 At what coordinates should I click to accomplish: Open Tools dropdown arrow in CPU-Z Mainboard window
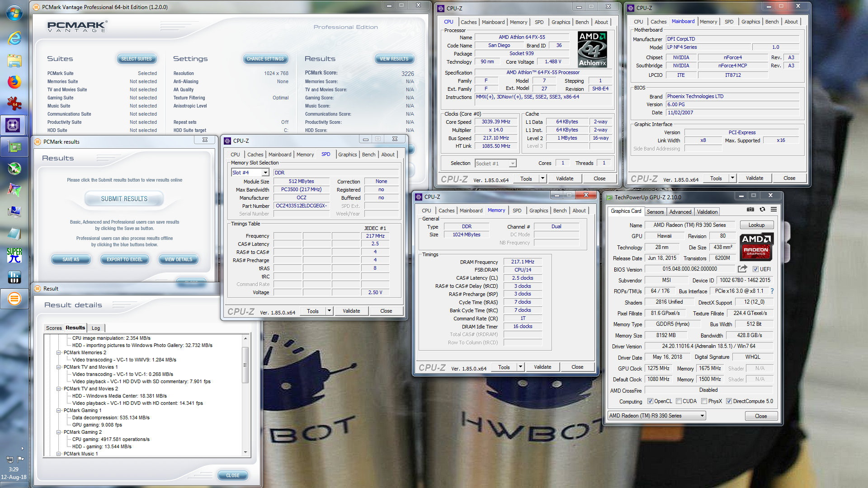[732, 178]
